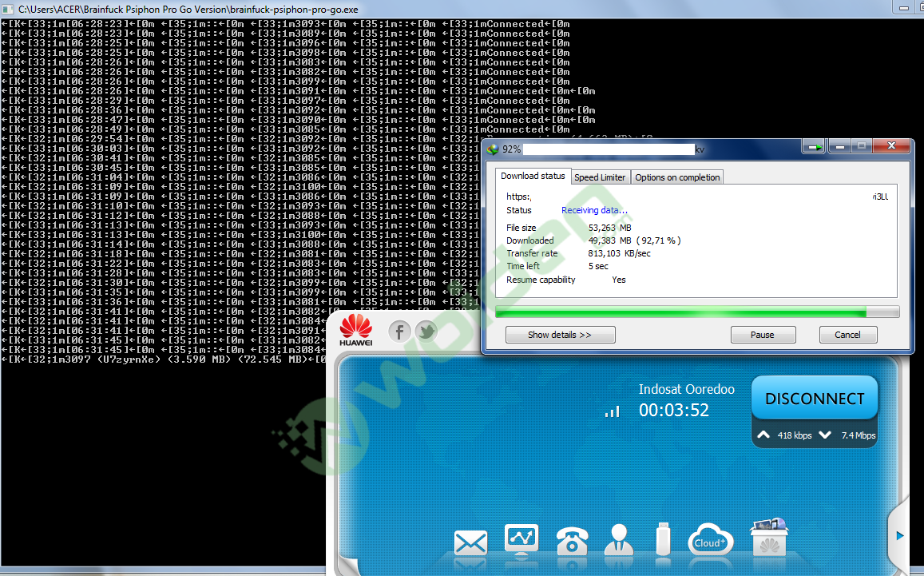Click the Resume capability Yes value
This screenshot has width=924, height=576.
pos(619,280)
